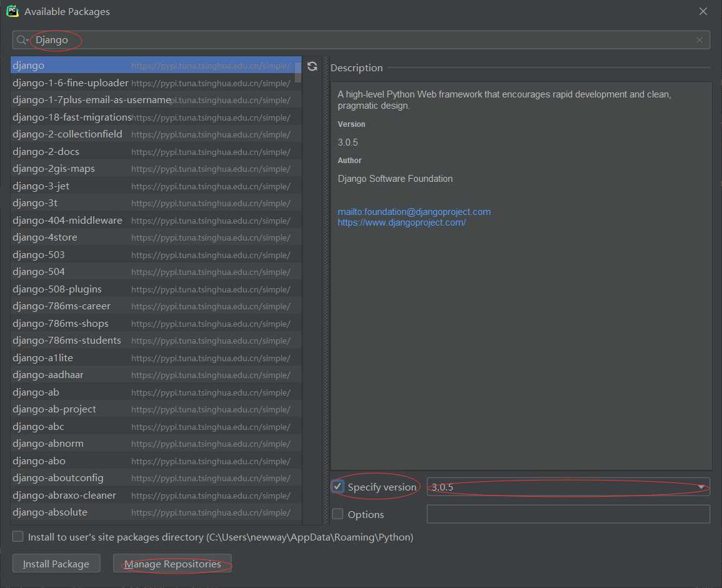Click the search magnifier icon

pos(21,40)
